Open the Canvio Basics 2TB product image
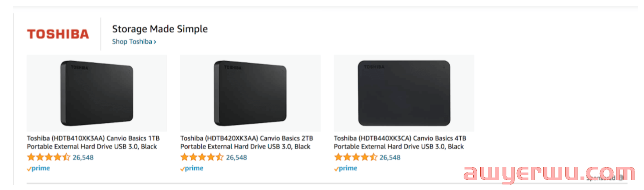Screen dimensions: 644x190 tap(250, 93)
